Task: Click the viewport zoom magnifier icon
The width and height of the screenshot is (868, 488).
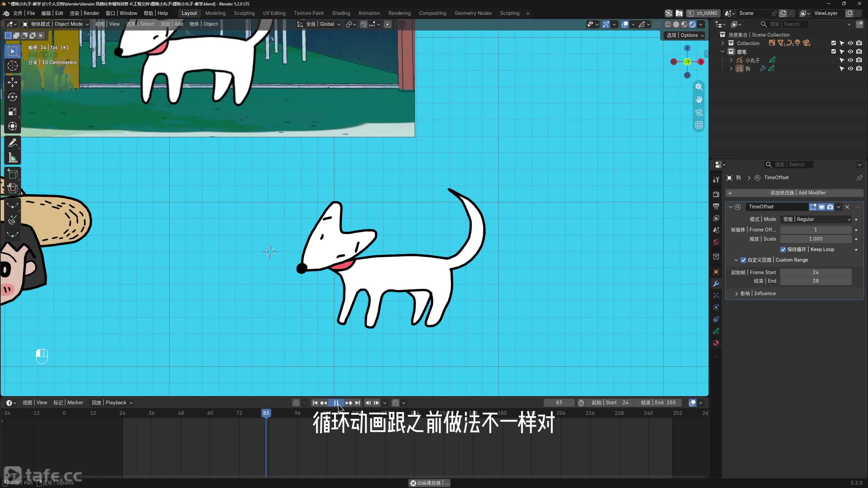Action: (x=699, y=87)
